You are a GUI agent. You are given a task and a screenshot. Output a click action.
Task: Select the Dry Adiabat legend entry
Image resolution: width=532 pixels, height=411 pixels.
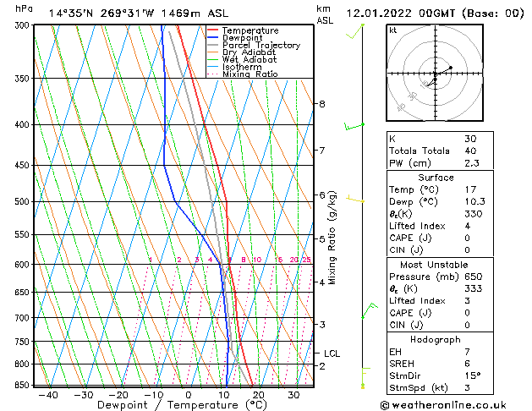tap(246, 52)
